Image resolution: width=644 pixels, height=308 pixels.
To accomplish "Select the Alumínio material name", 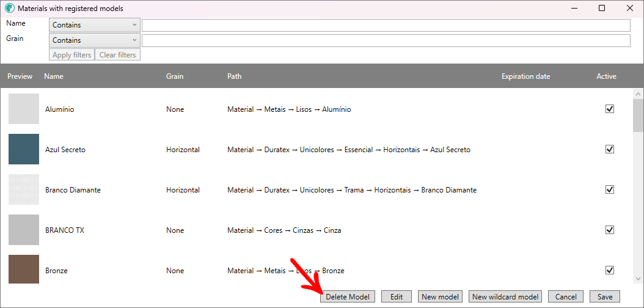I will [x=59, y=109].
